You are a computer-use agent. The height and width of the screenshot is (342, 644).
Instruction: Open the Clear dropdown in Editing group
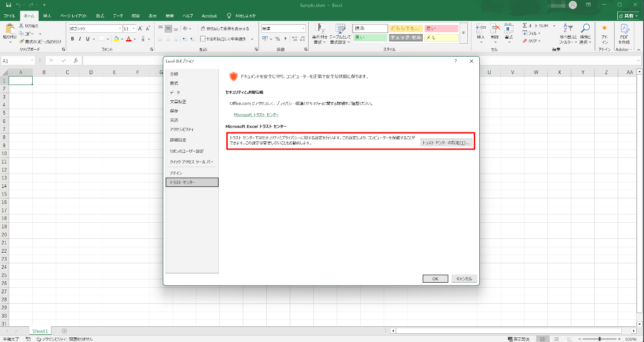[540, 41]
